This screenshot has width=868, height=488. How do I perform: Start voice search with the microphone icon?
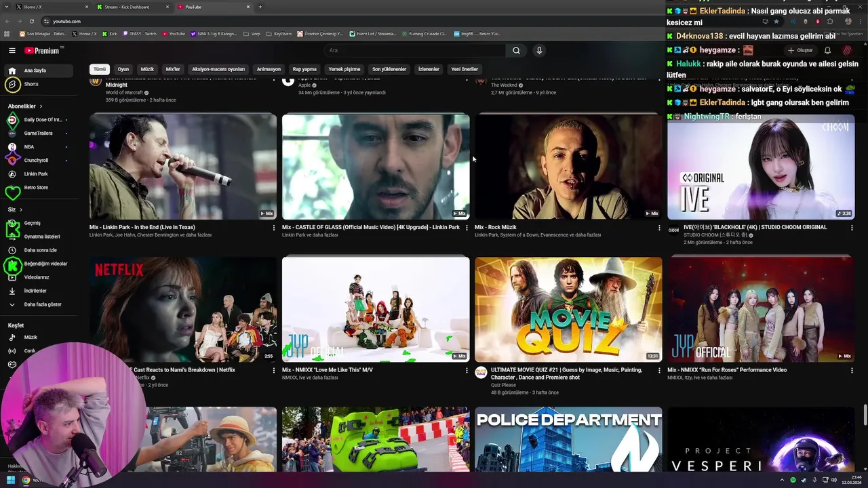pyautogui.click(x=539, y=50)
